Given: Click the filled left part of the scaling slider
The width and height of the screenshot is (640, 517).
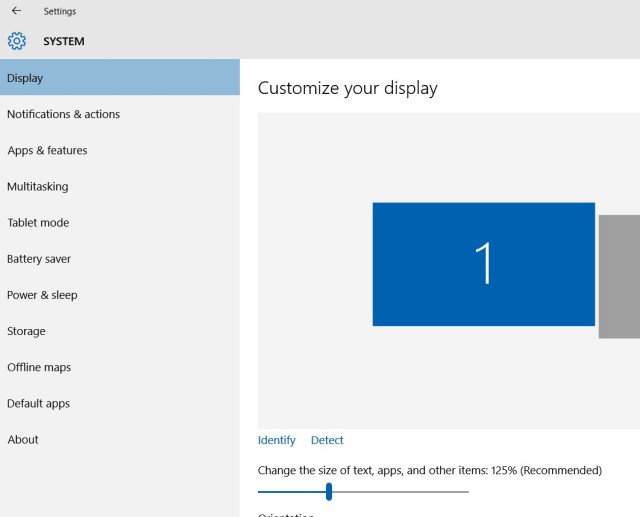Looking at the screenshot, I should pos(290,491).
